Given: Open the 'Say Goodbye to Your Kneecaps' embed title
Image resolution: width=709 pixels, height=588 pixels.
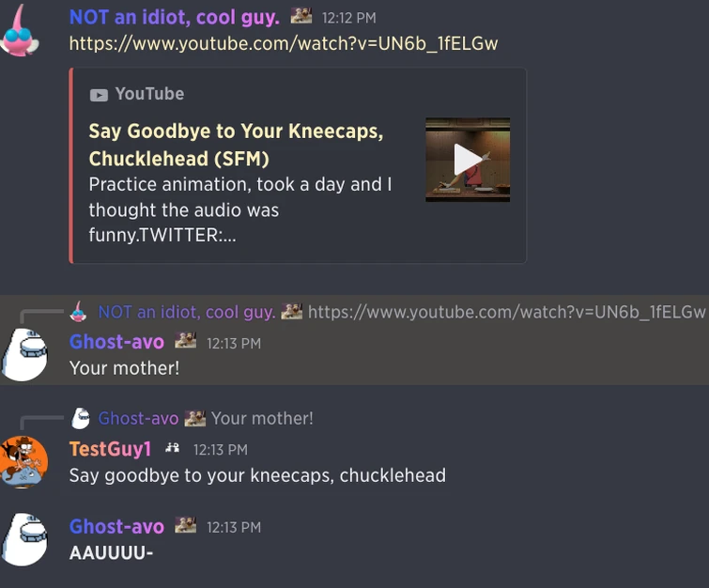Looking at the screenshot, I should [236, 145].
